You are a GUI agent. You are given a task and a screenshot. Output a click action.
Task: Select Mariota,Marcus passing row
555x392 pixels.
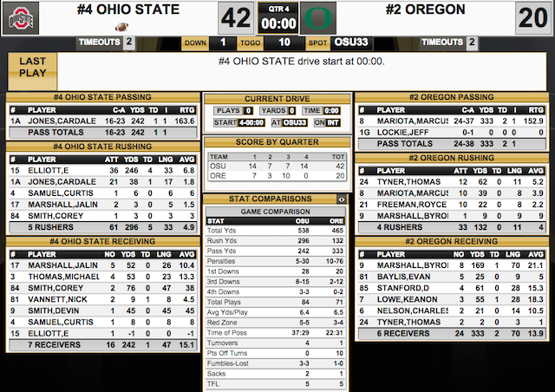click(x=451, y=121)
